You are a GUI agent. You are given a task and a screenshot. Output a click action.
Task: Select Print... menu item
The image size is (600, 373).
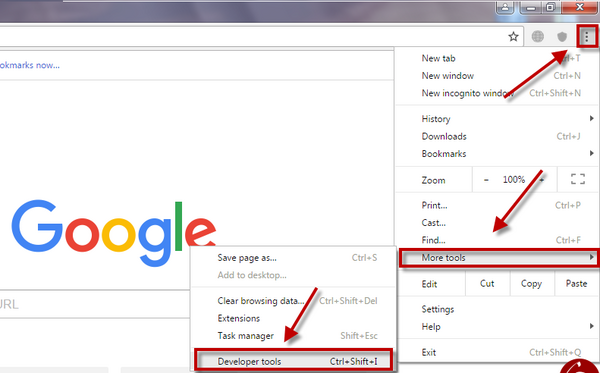coord(498,205)
